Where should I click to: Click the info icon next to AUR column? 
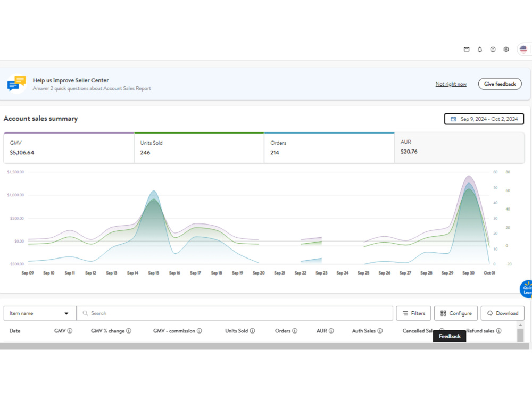(331, 331)
